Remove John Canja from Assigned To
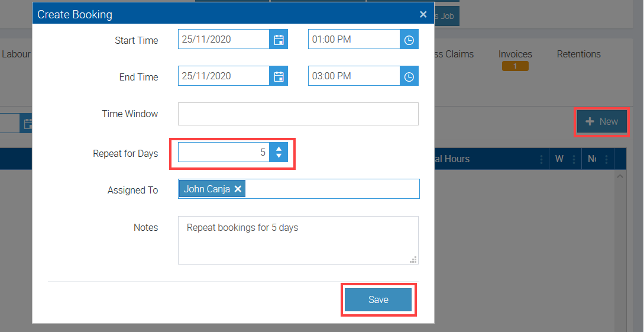Screen dimensions: 644x332 tap(238, 189)
